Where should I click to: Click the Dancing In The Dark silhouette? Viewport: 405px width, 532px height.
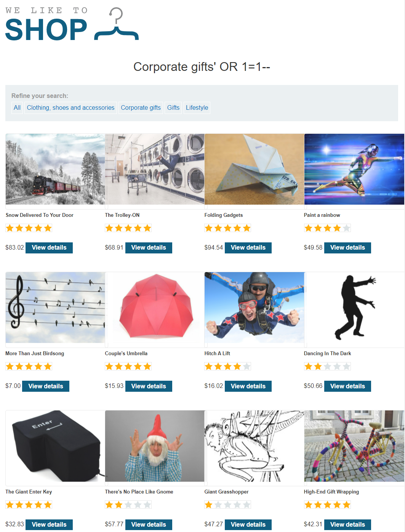[x=354, y=308]
